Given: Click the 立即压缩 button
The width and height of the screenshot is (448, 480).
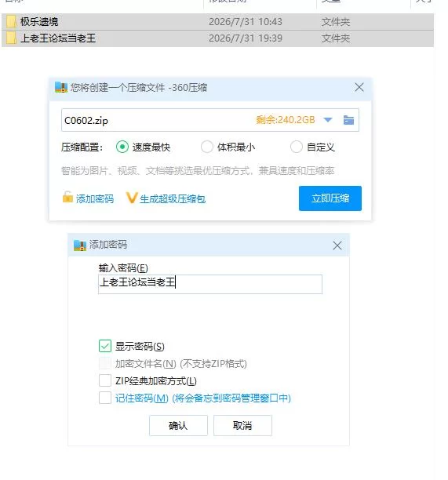Looking at the screenshot, I should pyautogui.click(x=330, y=198).
